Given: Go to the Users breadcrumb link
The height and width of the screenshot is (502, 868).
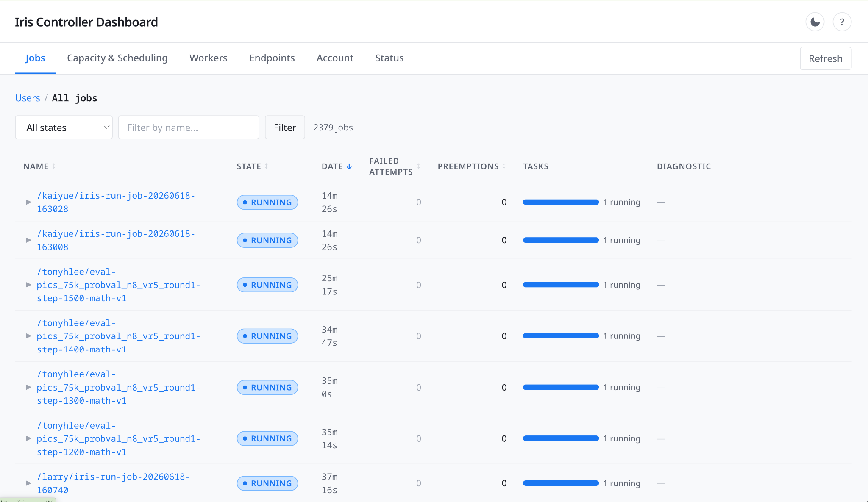Looking at the screenshot, I should tap(28, 98).
